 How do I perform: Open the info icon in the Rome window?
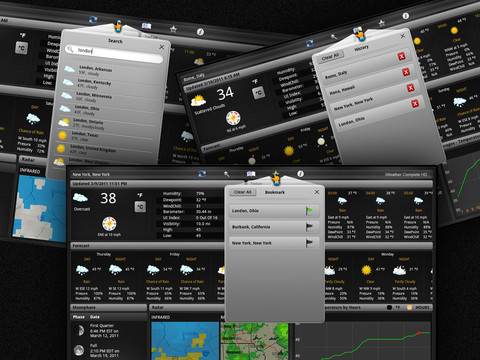coord(406,16)
